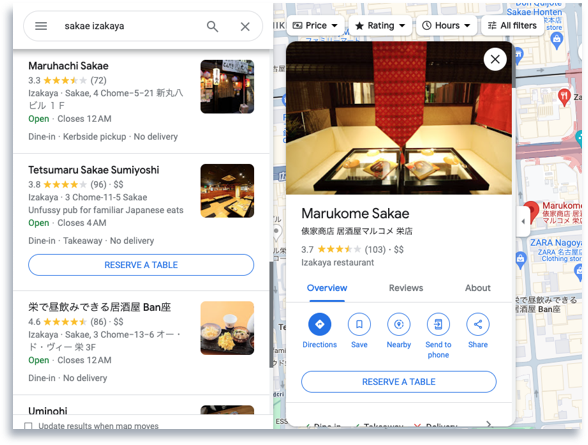This screenshot has height=445, width=588.
Task: Click 'Dine-in · Kerbside pickup · No delivery' text
Action: (103, 136)
